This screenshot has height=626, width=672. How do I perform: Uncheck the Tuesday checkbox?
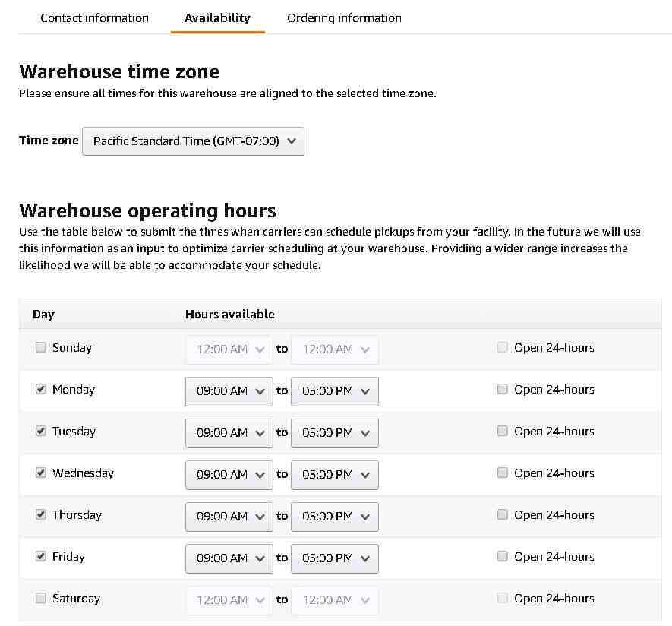click(x=41, y=431)
